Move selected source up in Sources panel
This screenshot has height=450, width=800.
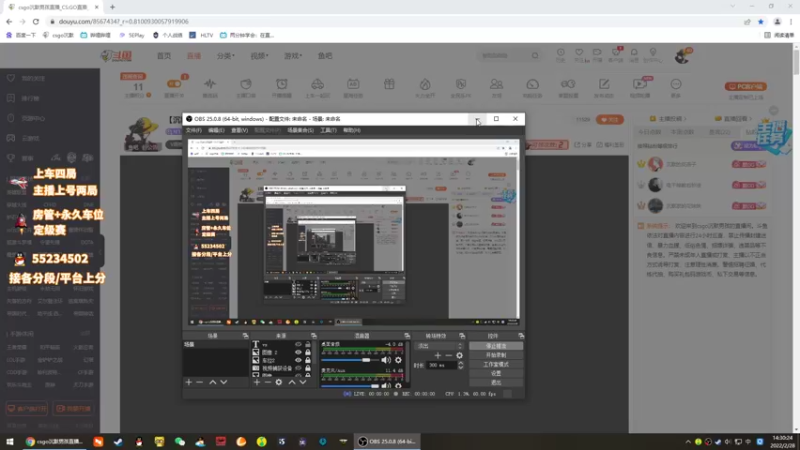pos(292,382)
